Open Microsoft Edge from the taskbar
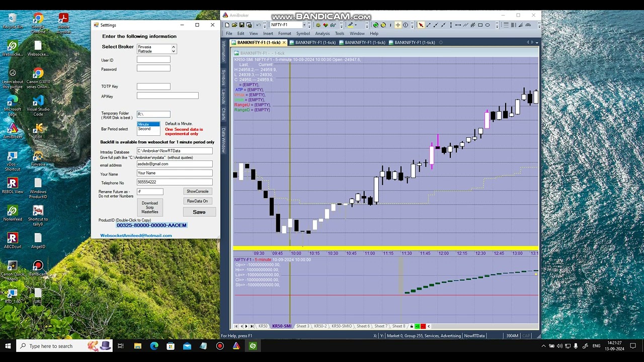The width and height of the screenshot is (644, 362). [x=154, y=346]
